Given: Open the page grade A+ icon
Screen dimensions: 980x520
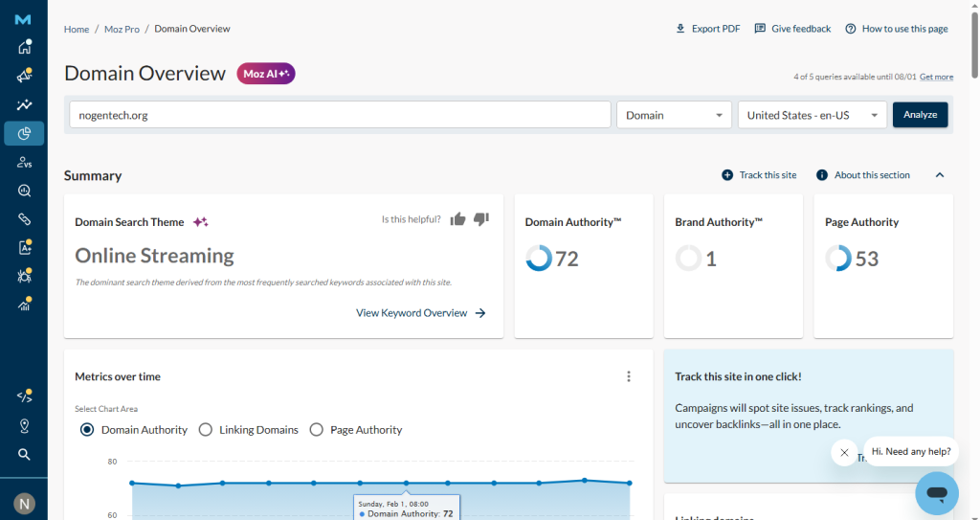Looking at the screenshot, I should (x=24, y=248).
